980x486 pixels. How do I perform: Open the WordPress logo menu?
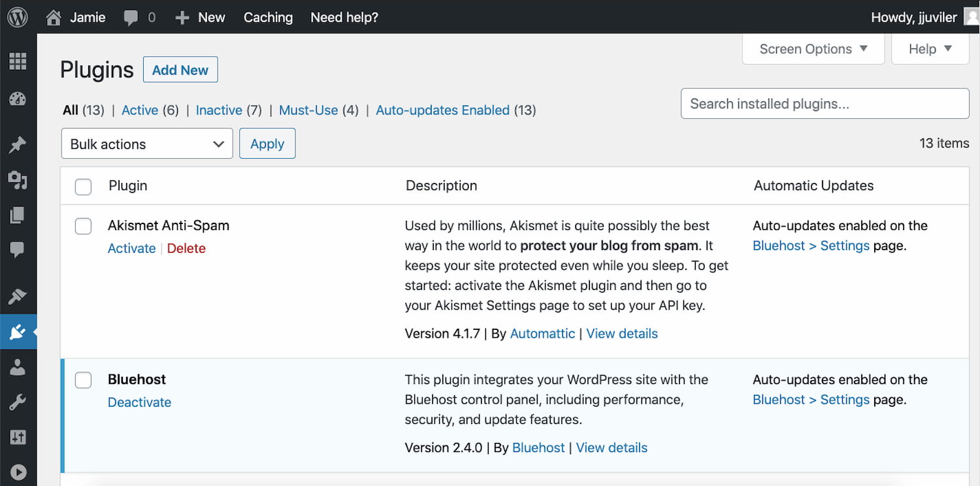pos(18,18)
